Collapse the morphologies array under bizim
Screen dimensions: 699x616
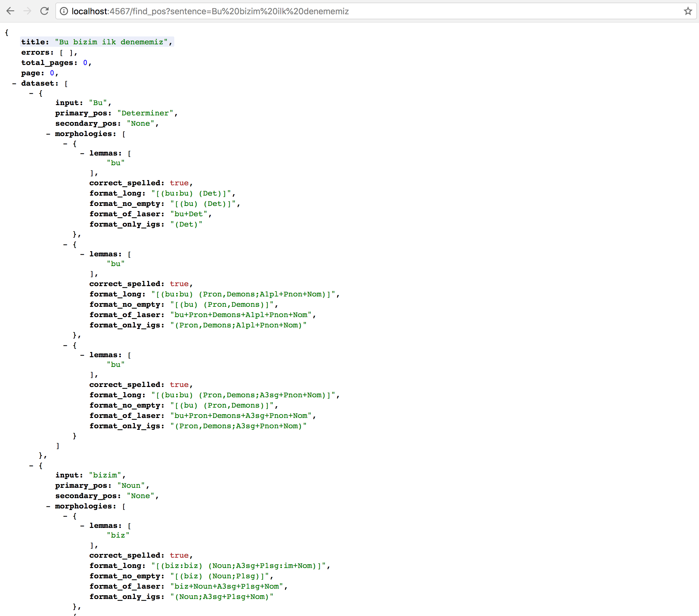click(48, 507)
